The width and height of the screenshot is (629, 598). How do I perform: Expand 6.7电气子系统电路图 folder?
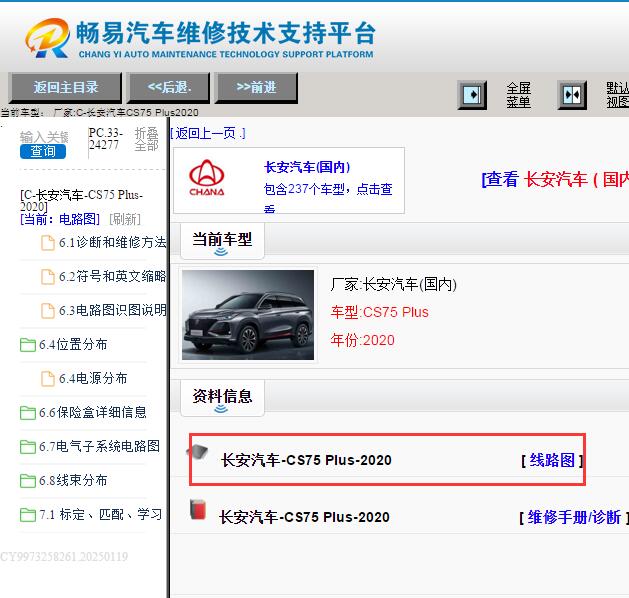click(99, 446)
